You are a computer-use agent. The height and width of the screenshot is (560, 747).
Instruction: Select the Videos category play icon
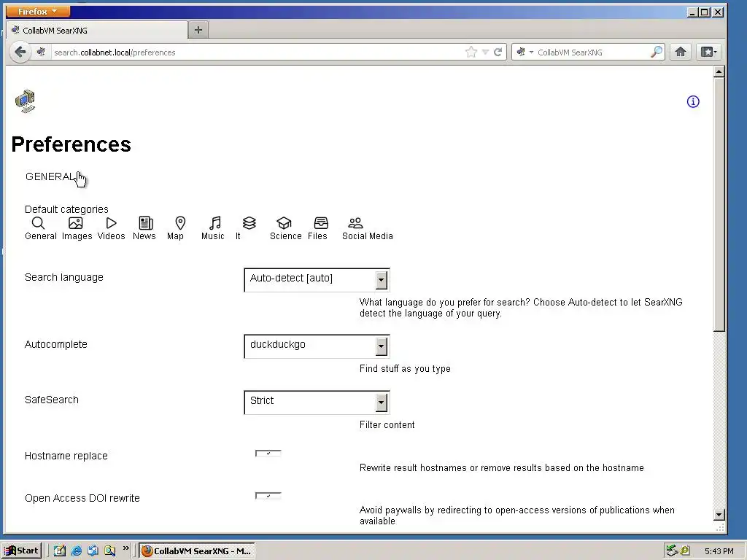click(x=111, y=223)
